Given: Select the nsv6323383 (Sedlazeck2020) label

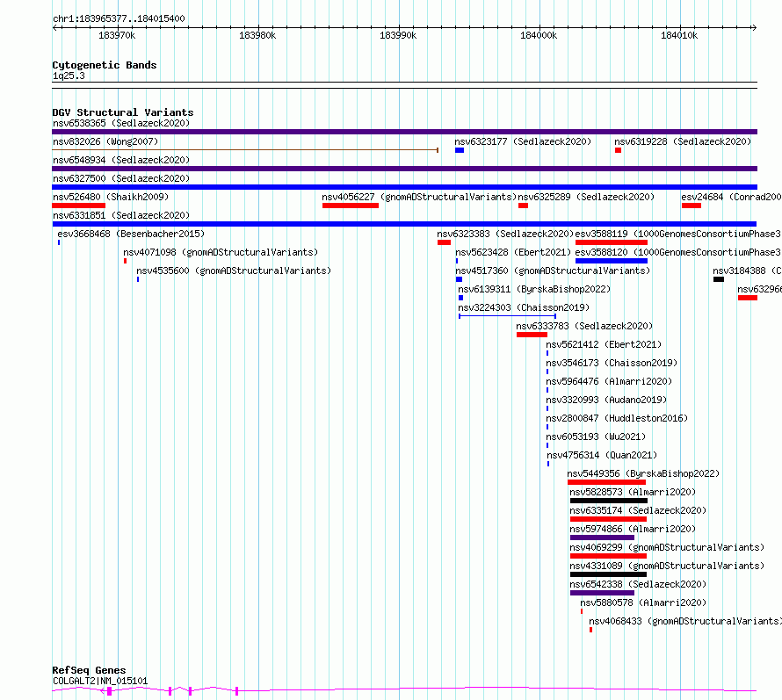Looking at the screenshot, I should coord(505,234).
